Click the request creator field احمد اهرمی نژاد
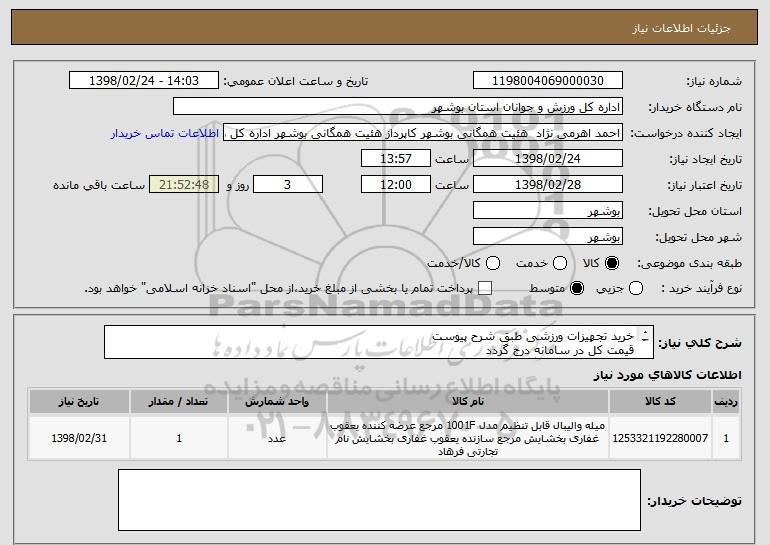 423,133
